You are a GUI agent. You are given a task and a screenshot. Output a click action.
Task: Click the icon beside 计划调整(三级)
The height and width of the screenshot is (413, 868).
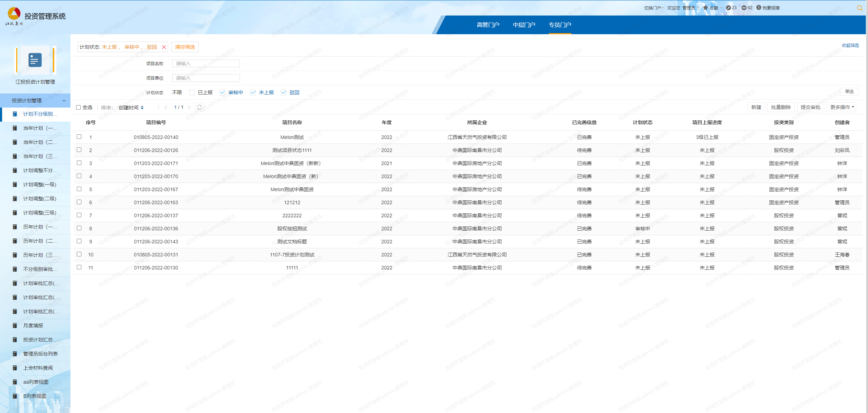click(x=15, y=213)
